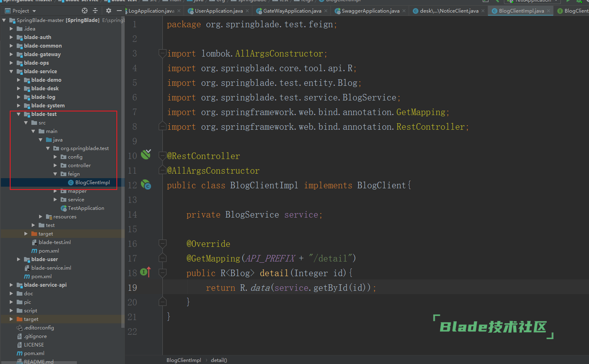Open the Project panel settings gear
Viewport: 589px width, 364px height.
[108, 11]
